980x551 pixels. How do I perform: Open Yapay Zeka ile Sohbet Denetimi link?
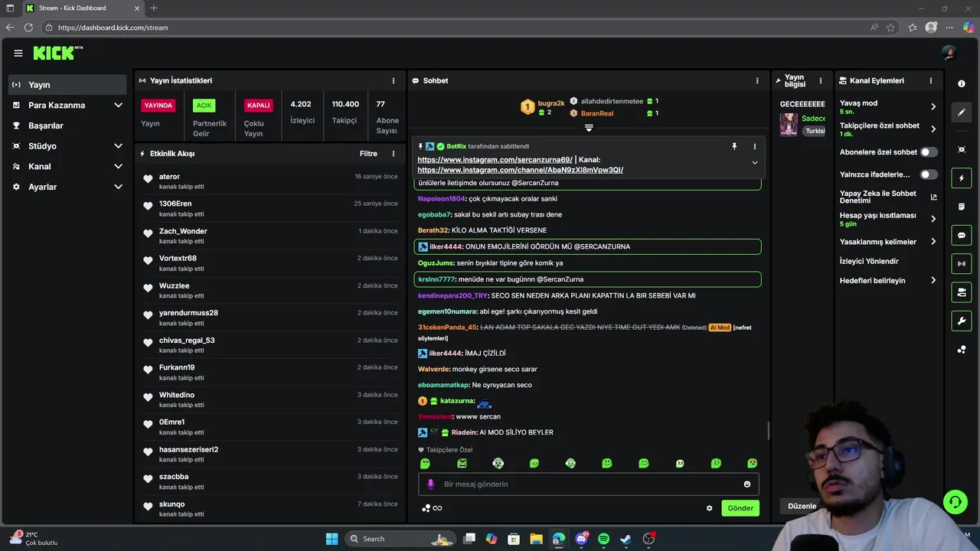tap(888, 197)
